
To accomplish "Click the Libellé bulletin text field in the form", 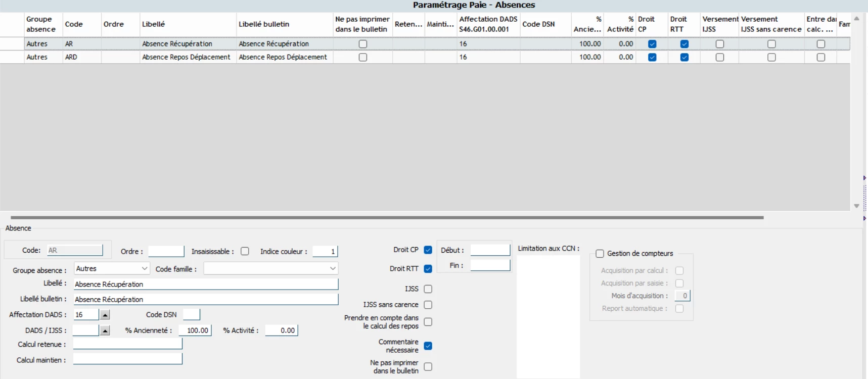I will (x=206, y=299).
